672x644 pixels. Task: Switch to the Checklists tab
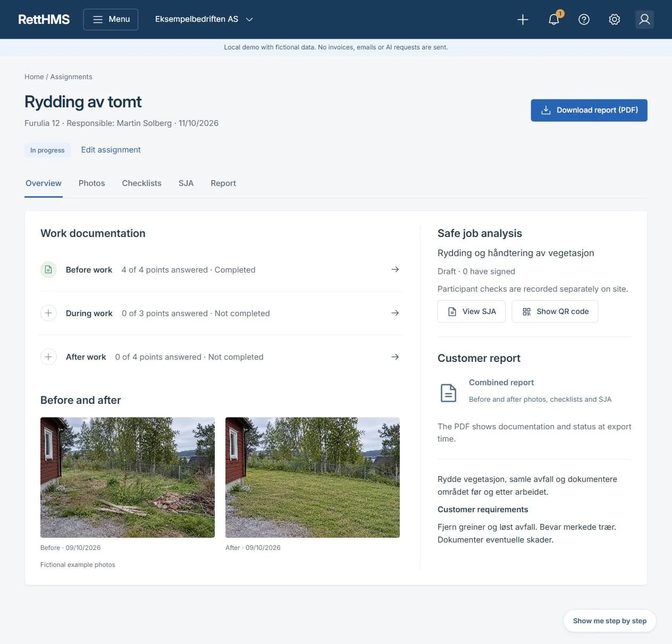point(141,183)
